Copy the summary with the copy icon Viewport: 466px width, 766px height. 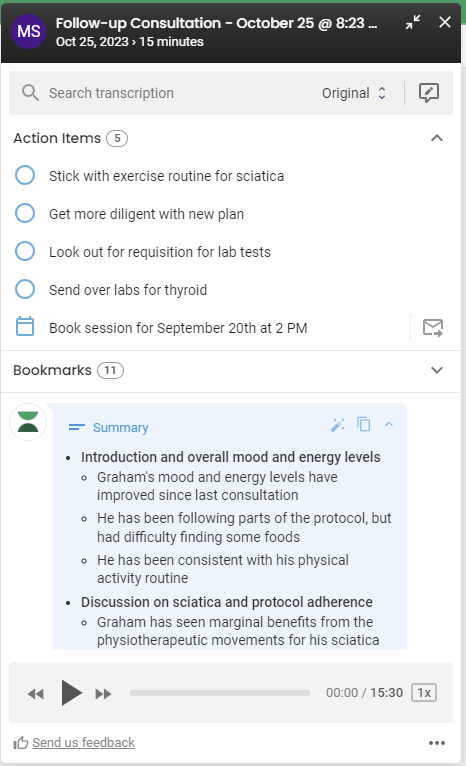click(x=364, y=425)
